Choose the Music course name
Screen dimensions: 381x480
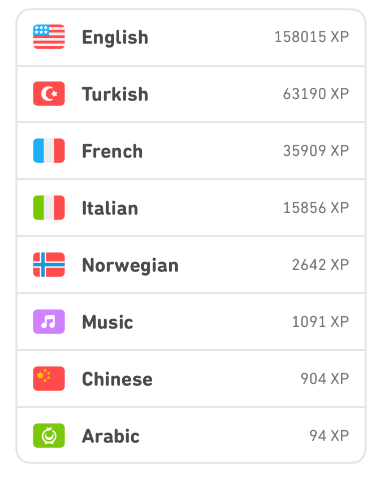107,322
